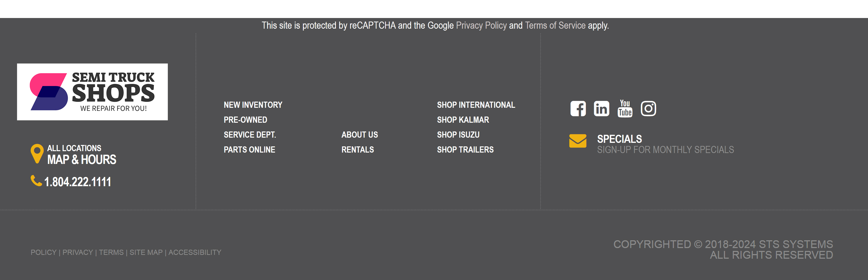Open the LinkedIn social icon

(x=601, y=109)
